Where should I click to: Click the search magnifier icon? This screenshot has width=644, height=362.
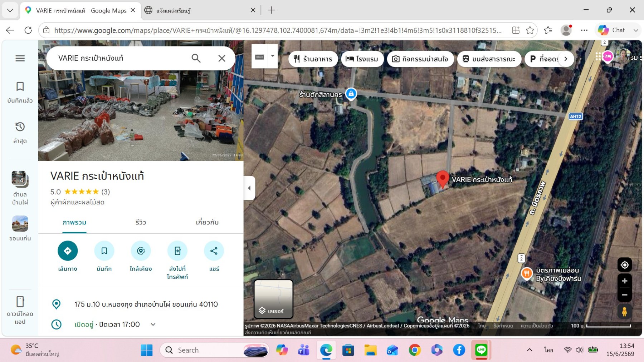[x=196, y=58]
